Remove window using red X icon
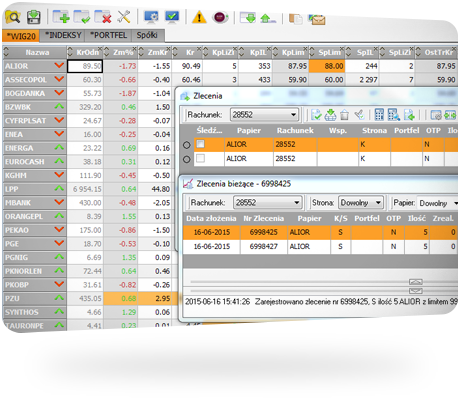Image resolution: width=460 pixels, height=400 pixels. coord(102,17)
